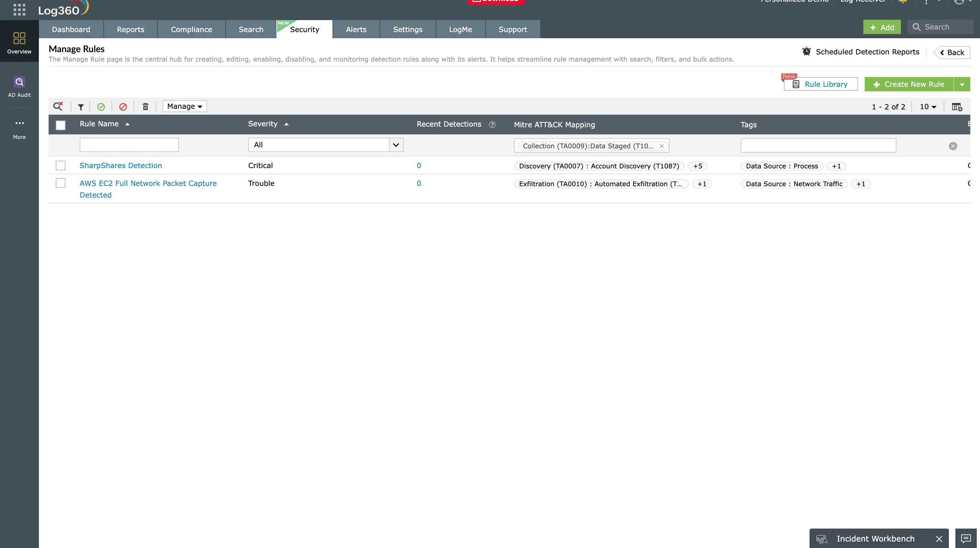Open the SharpShares recent detections count 0
980x548 pixels.
pyautogui.click(x=419, y=166)
